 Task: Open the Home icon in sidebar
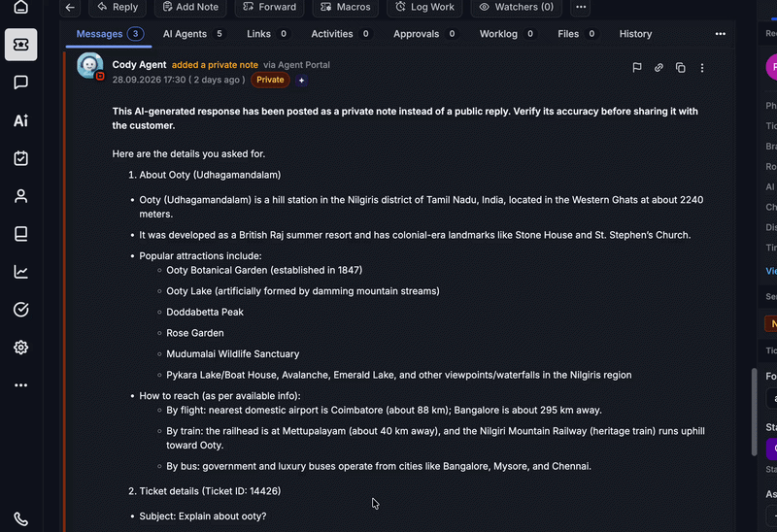pyautogui.click(x=20, y=7)
